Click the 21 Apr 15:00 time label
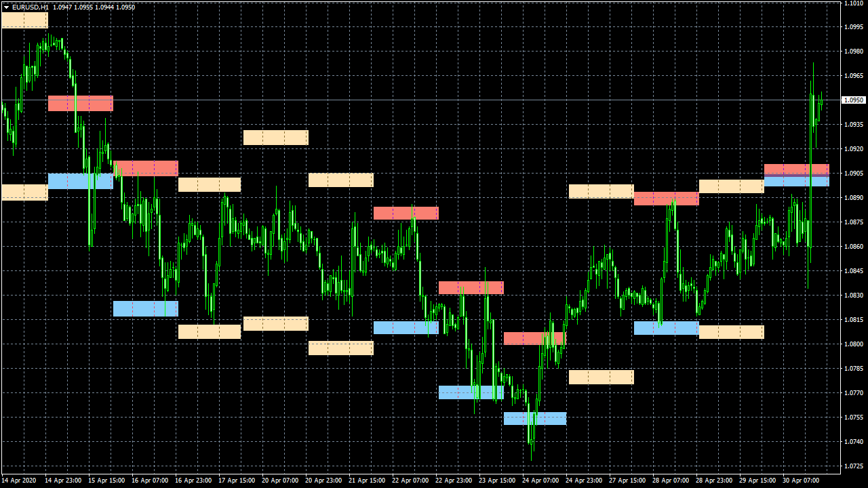Image resolution: width=868 pixels, height=488 pixels. click(x=367, y=481)
